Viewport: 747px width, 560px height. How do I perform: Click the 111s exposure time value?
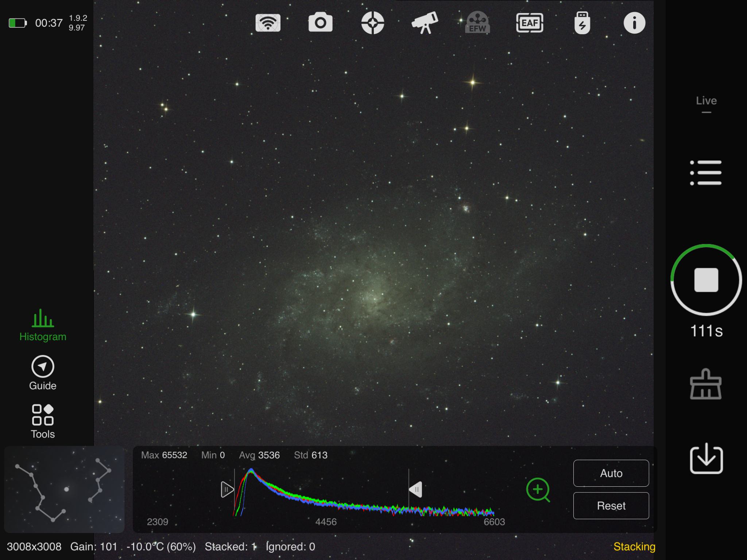(706, 331)
